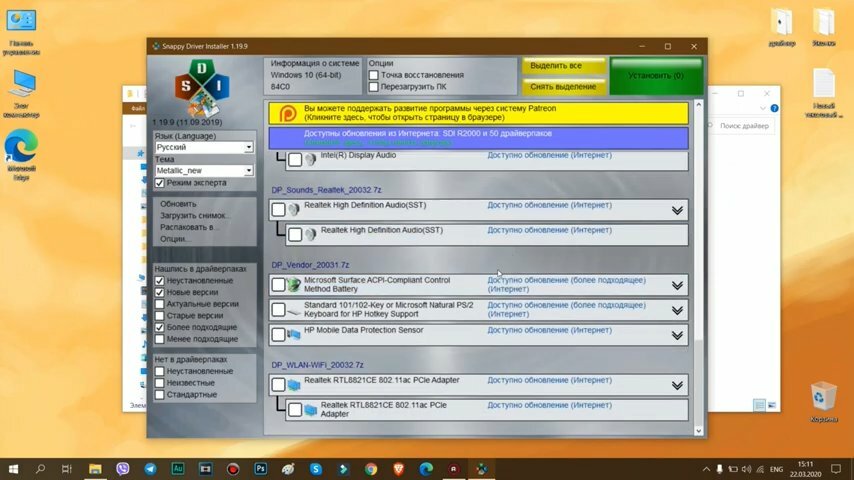Image resolution: width=854 pixels, height=480 pixels.
Task: Open the options entry in the left menu
Action: pyautogui.click(x=174, y=239)
